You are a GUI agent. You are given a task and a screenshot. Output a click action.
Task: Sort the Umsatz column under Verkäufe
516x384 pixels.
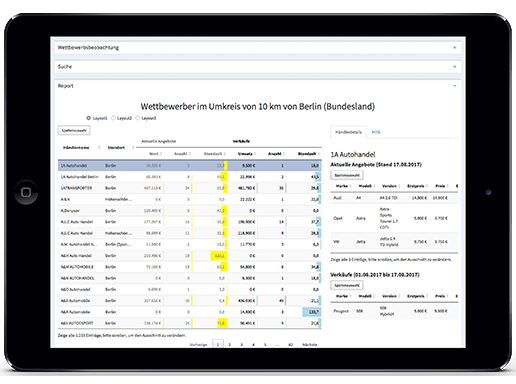point(255,154)
